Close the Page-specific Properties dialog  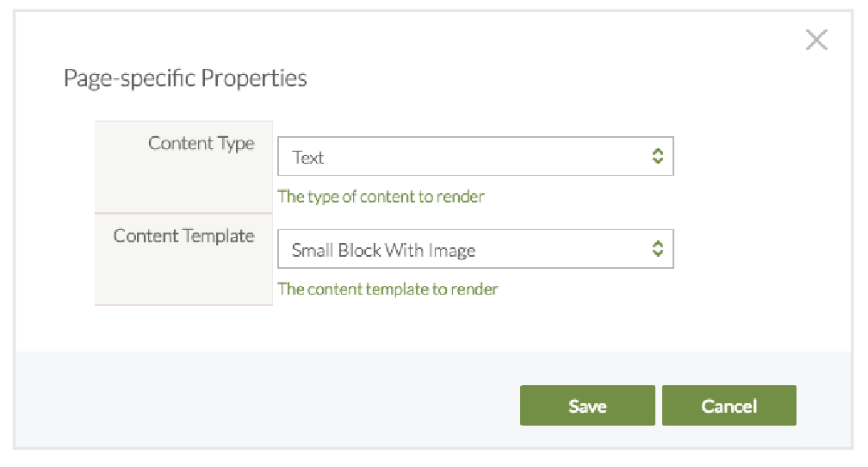[x=815, y=40]
